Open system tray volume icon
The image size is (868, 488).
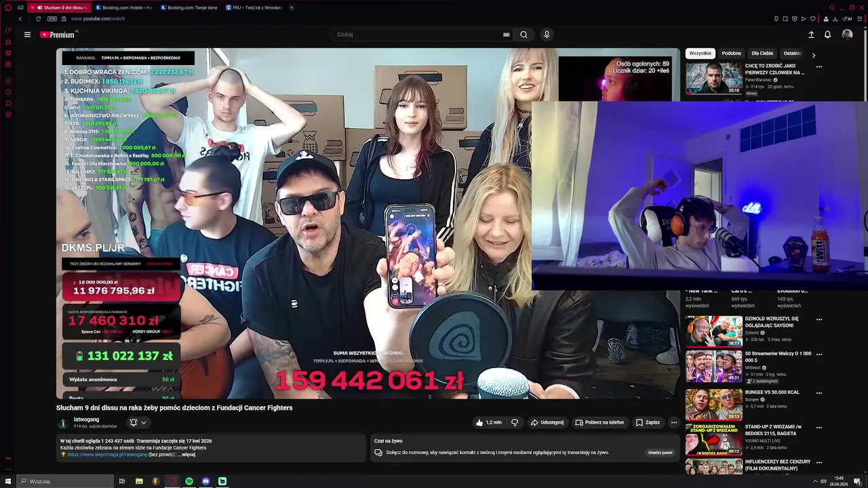tap(823, 481)
